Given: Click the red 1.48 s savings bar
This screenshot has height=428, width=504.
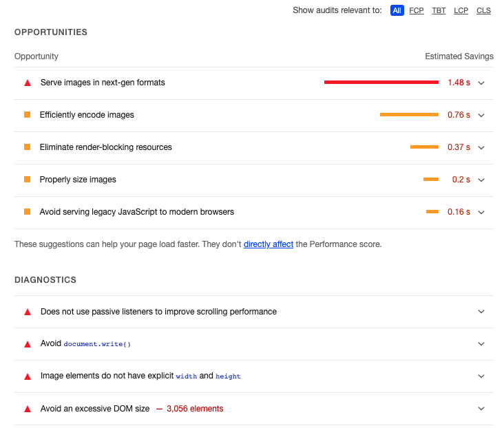Looking at the screenshot, I should click(381, 83).
